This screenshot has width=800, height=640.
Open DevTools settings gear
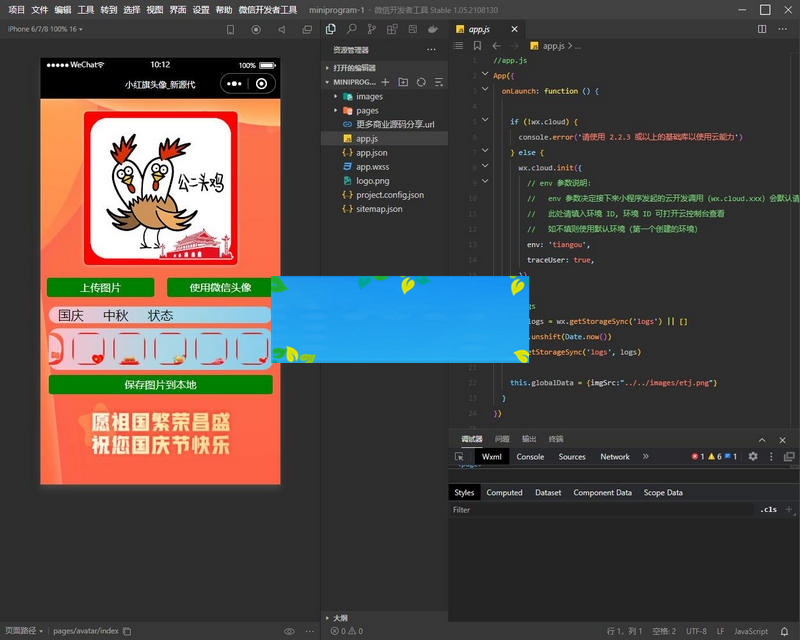[x=753, y=457]
